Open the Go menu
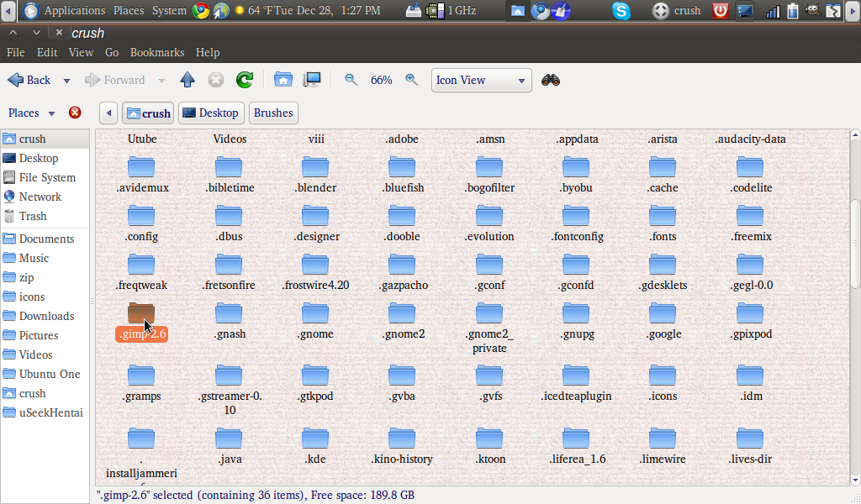 point(112,52)
